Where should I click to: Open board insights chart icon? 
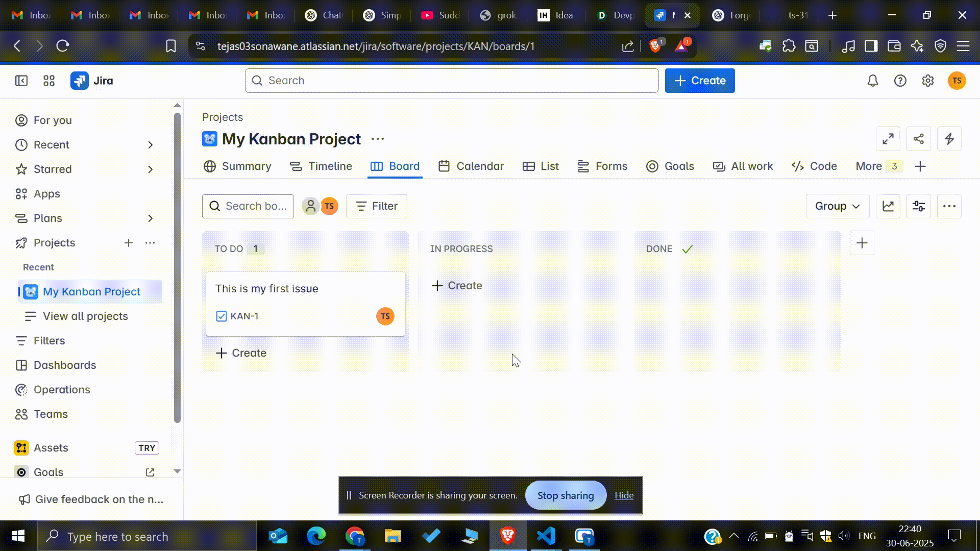tap(888, 206)
